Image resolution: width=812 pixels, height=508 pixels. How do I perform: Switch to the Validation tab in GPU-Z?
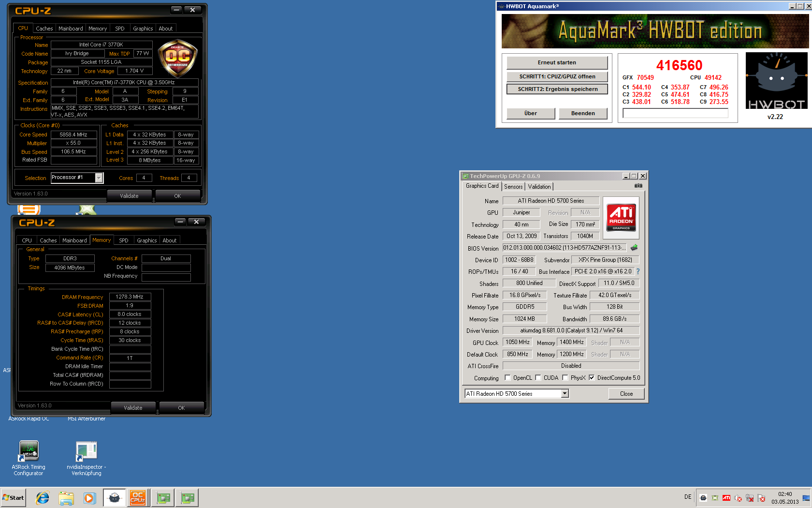tap(539, 187)
